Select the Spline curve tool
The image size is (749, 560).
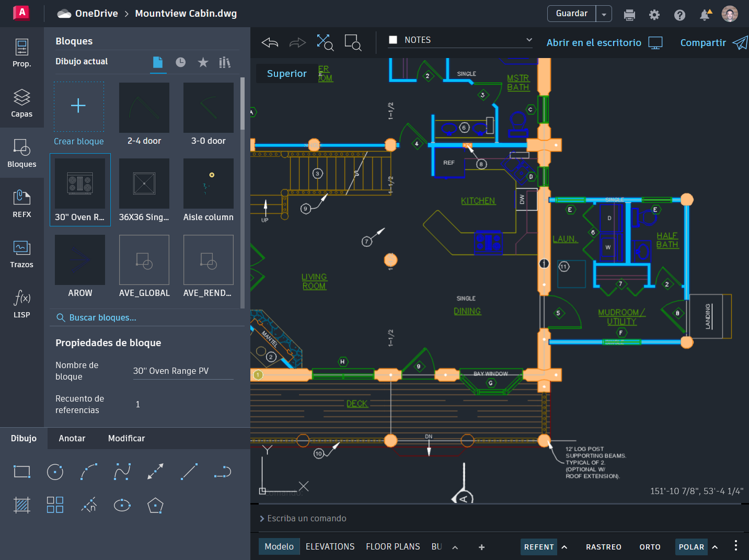pyautogui.click(x=122, y=472)
